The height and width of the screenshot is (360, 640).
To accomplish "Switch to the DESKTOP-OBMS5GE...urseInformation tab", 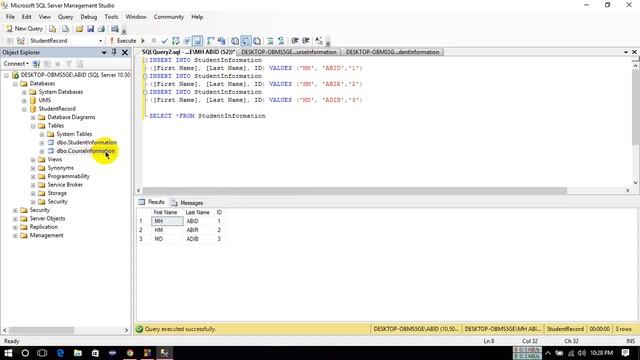I will coord(289,52).
